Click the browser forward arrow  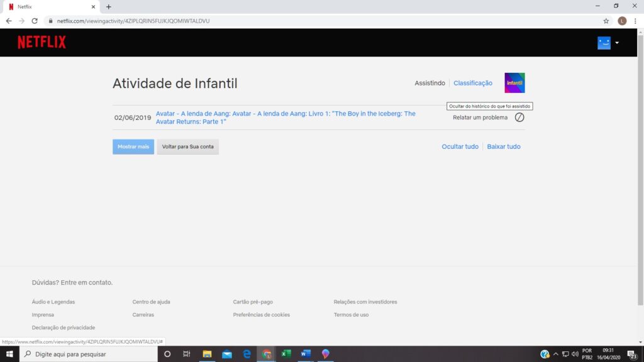(21, 21)
